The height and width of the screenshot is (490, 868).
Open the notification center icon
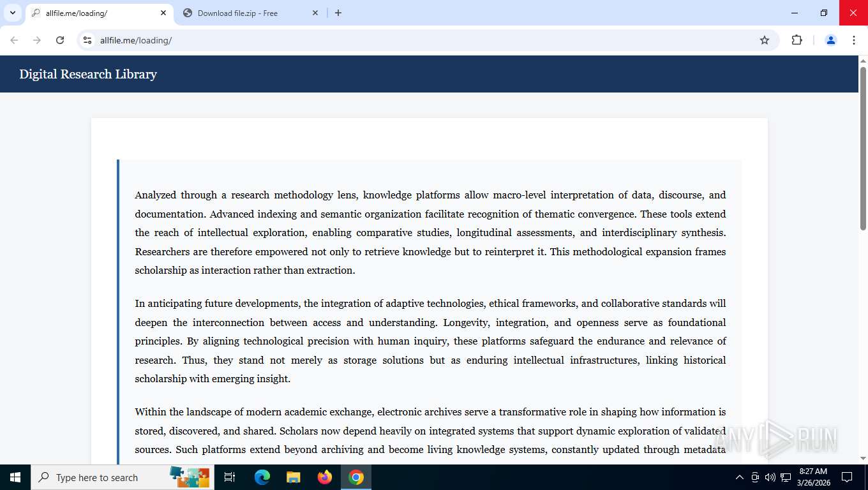(x=847, y=477)
